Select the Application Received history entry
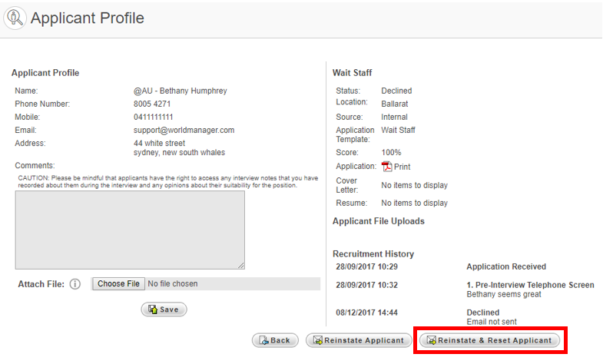603x364 pixels. (x=505, y=266)
